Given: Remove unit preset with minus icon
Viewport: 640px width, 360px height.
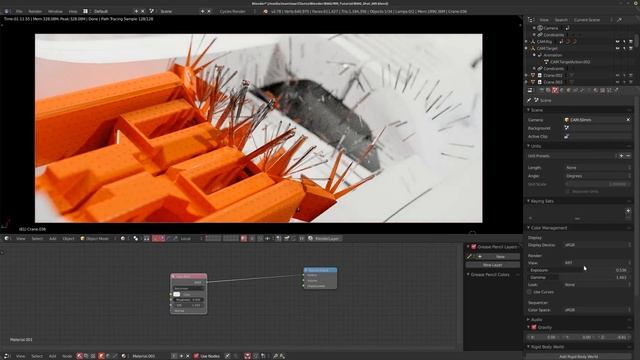Looking at the screenshot, I should coord(628,156).
